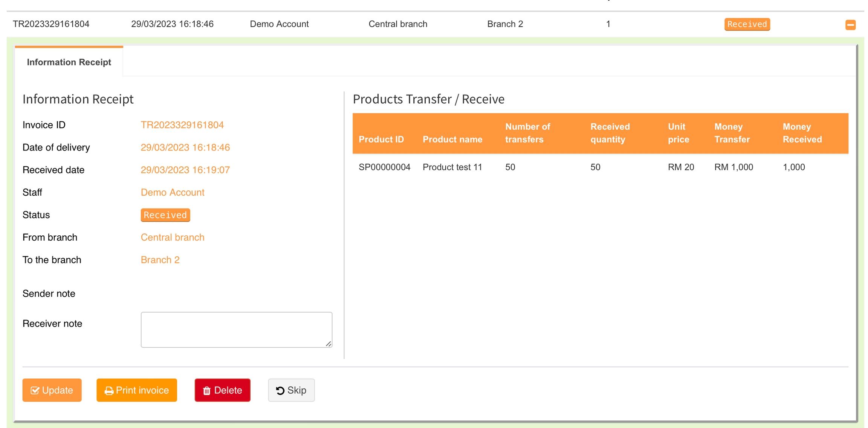The width and height of the screenshot is (868, 428).
Task: Click the Received status badge in details
Action: (165, 215)
